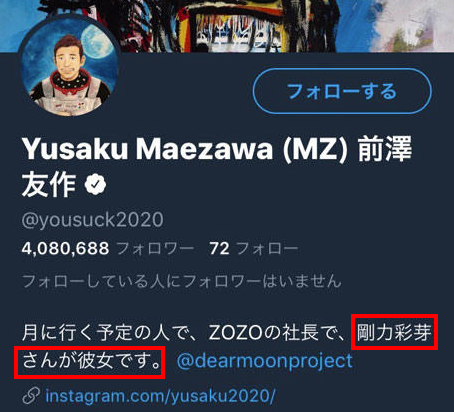
Task: Select the @yousuck2020 handle text
Action: pos(93,220)
